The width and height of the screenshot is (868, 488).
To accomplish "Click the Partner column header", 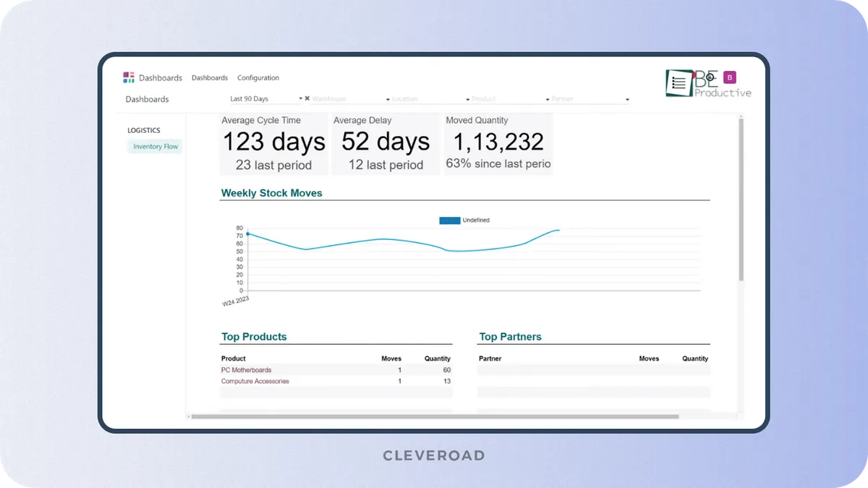I will [x=490, y=359].
